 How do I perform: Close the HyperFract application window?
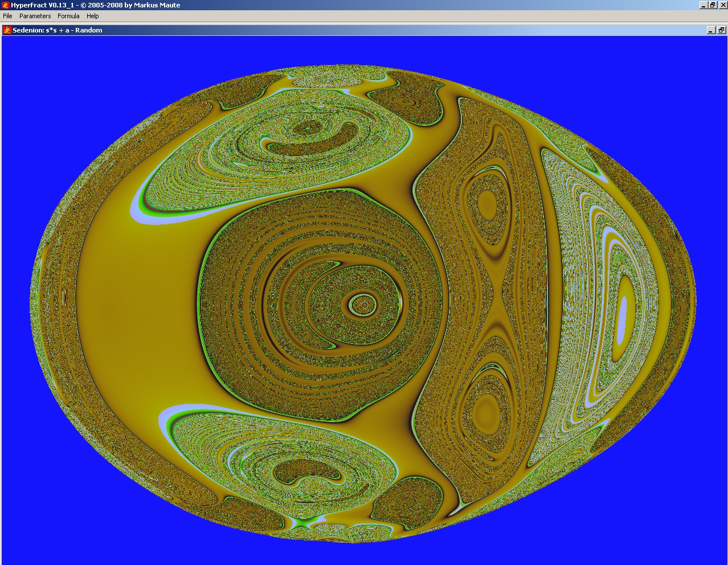pyautogui.click(x=722, y=5)
